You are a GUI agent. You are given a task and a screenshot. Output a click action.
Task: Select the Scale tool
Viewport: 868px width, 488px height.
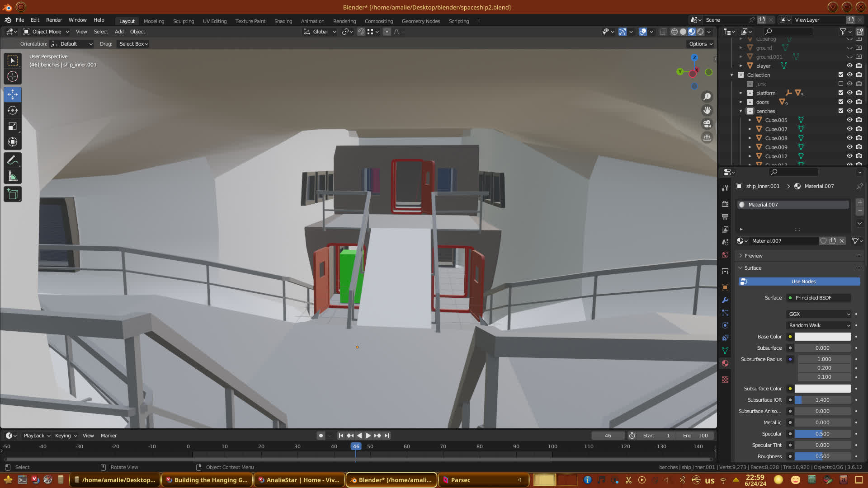[13, 127]
